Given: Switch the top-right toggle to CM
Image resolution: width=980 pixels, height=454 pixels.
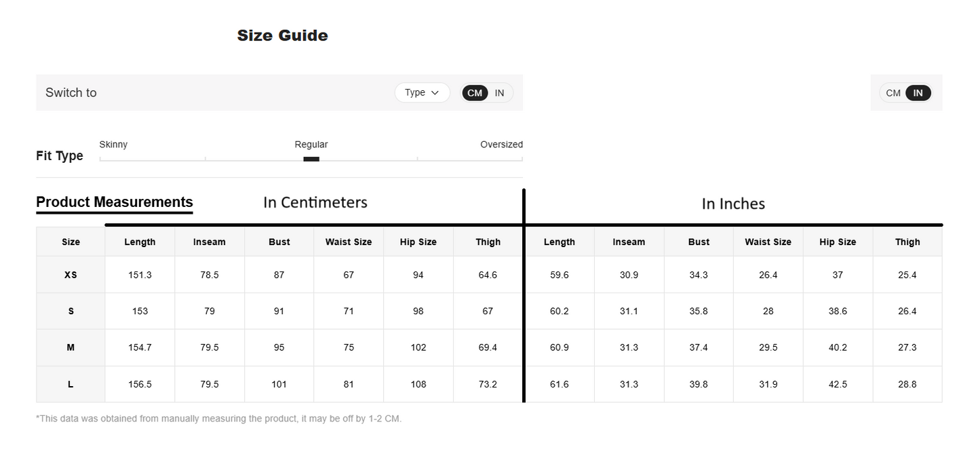Looking at the screenshot, I should coord(893,92).
